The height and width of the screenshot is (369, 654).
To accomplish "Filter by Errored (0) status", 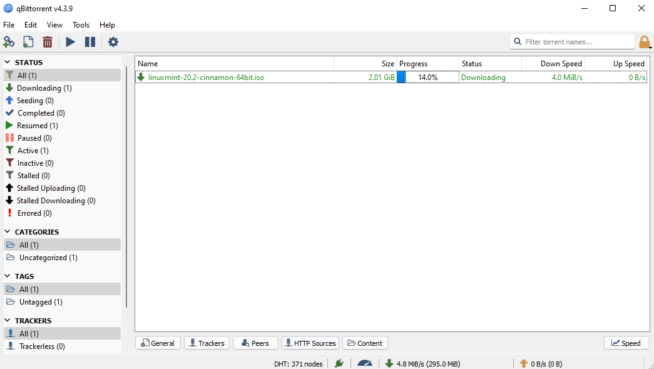I will (62, 213).
